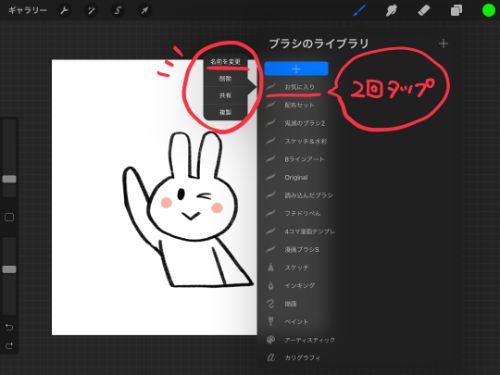
Task: Tap the square modify button in sidebar
Action: pos(9,218)
